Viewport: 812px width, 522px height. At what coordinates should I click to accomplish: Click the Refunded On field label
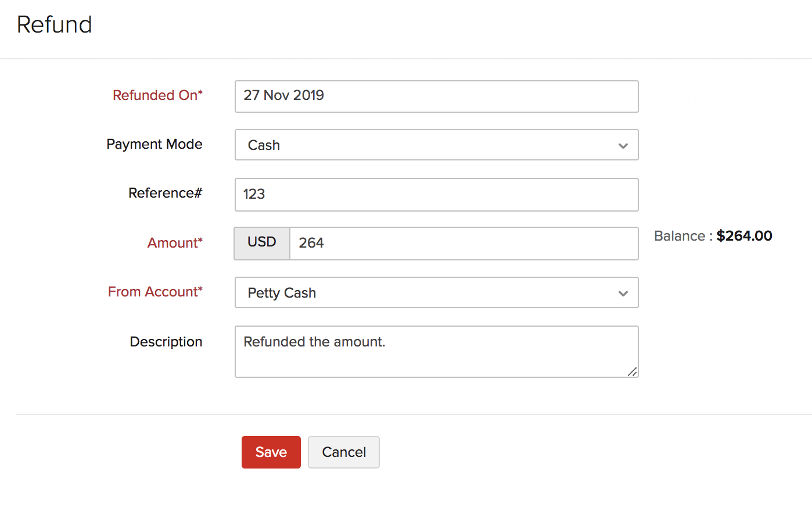[157, 95]
